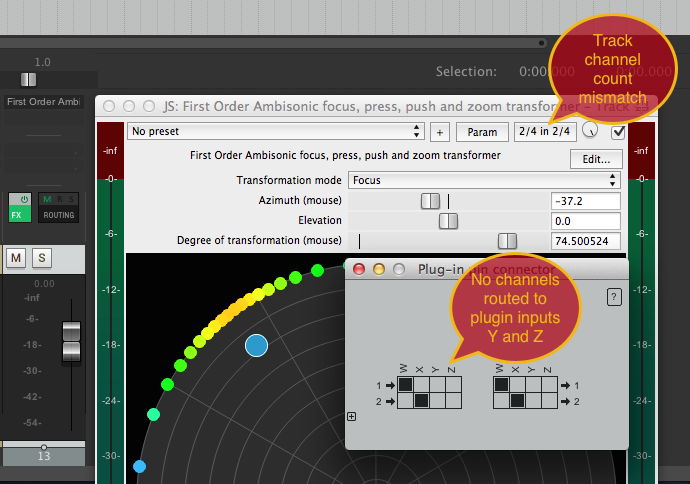Click the Elevation slider handle
Screen dimensions: 690x484
448,221
